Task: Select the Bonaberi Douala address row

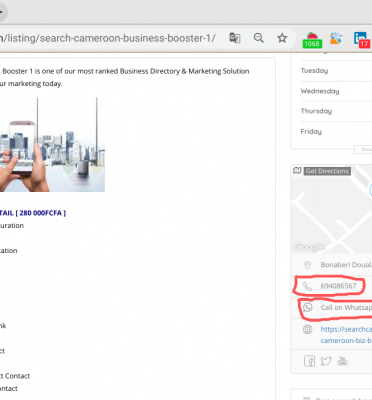Action: click(331, 265)
